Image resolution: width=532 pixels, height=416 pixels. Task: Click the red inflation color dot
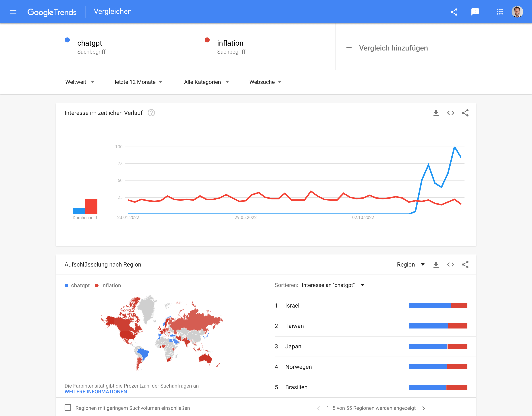[x=207, y=40]
